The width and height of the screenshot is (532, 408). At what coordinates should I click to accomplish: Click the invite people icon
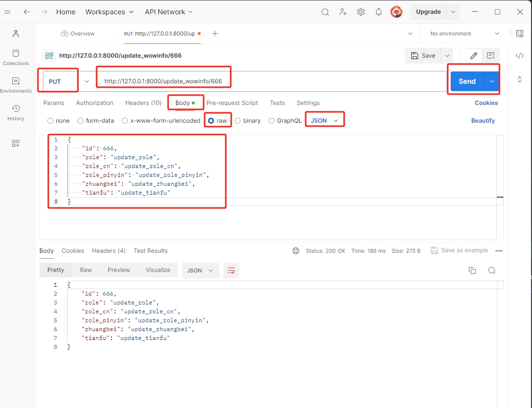coord(343,12)
